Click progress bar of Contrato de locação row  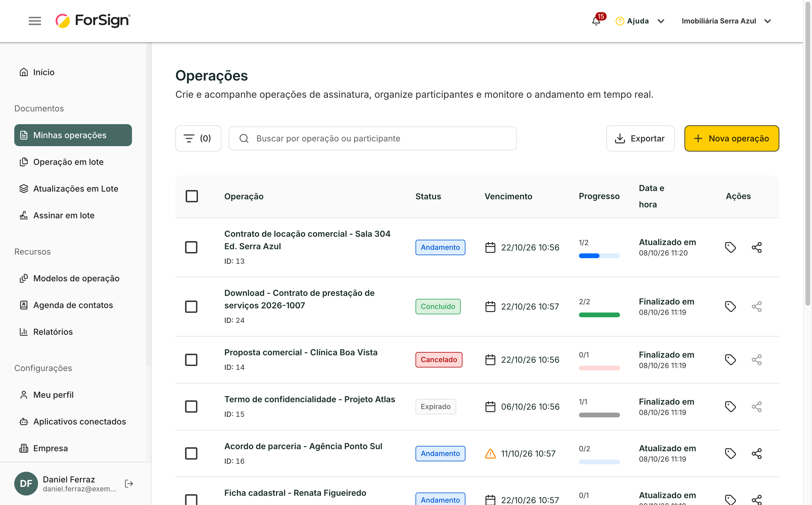tap(599, 256)
